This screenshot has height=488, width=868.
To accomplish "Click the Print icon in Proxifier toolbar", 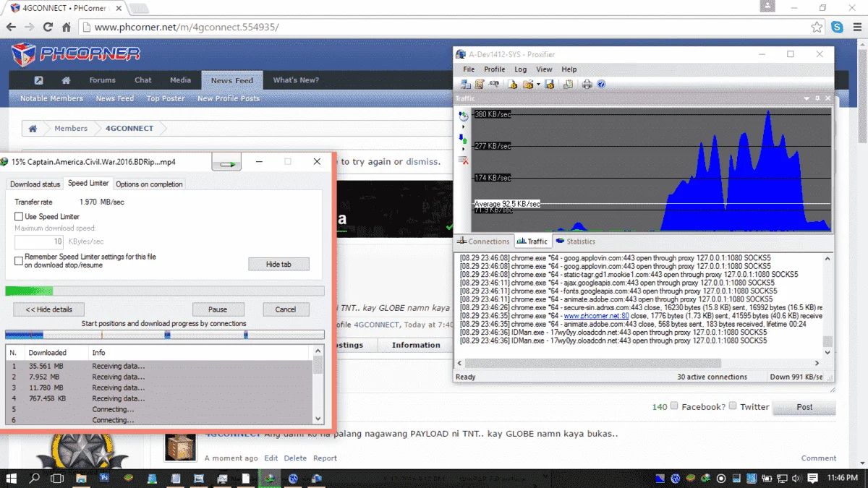I will coord(587,84).
